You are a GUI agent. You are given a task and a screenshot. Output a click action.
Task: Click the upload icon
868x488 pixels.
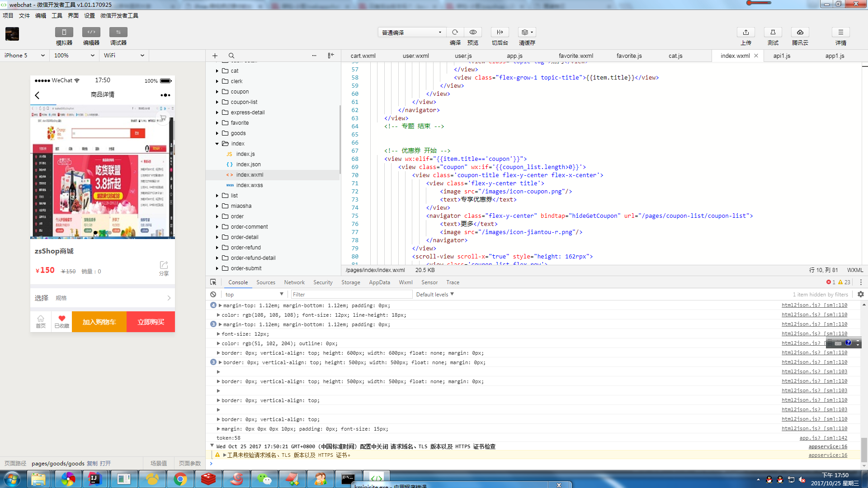coord(746,32)
